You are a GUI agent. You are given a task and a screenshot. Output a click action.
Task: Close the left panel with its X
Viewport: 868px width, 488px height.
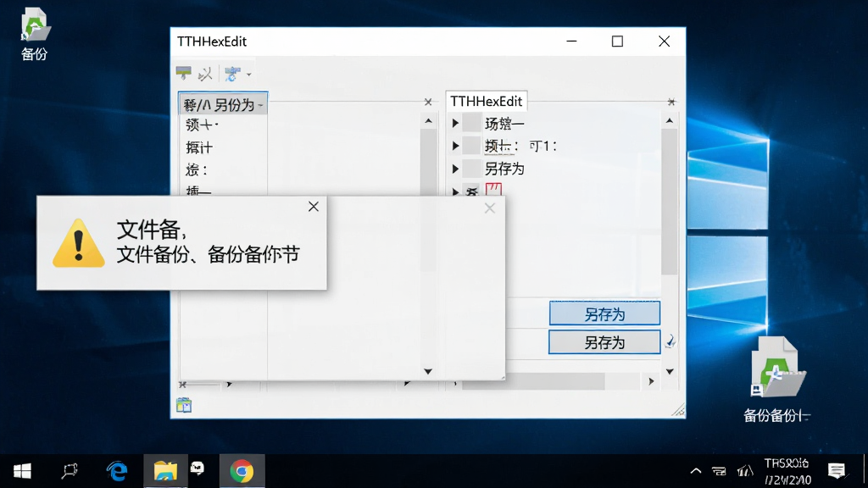[x=428, y=102]
